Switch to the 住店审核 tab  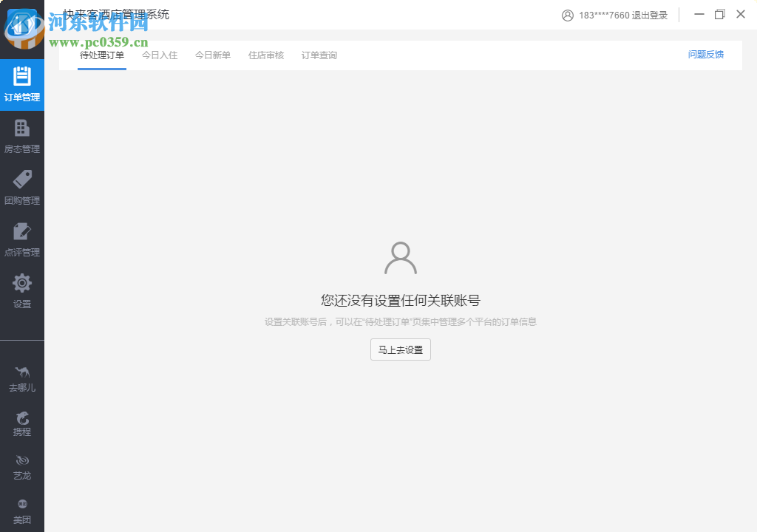tap(265, 55)
